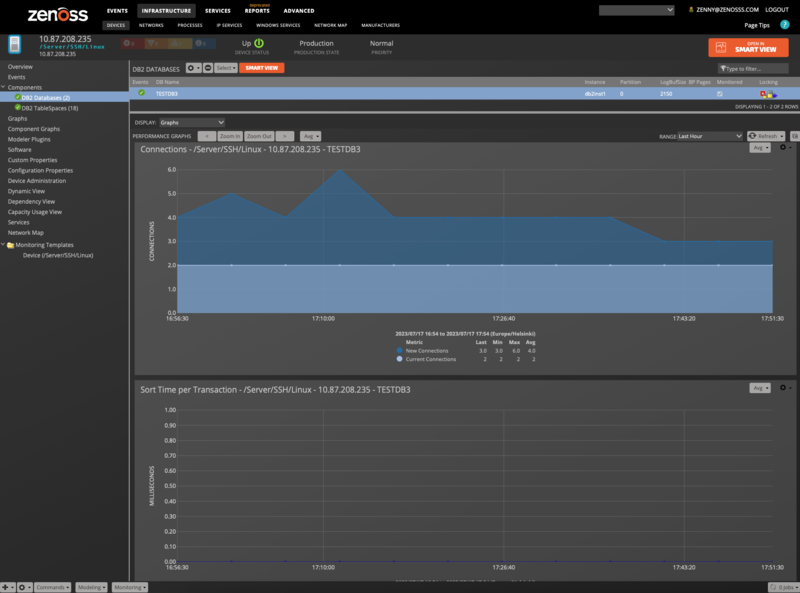800x593 pixels.
Task: Click the pan forward > button
Action: (x=285, y=136)
